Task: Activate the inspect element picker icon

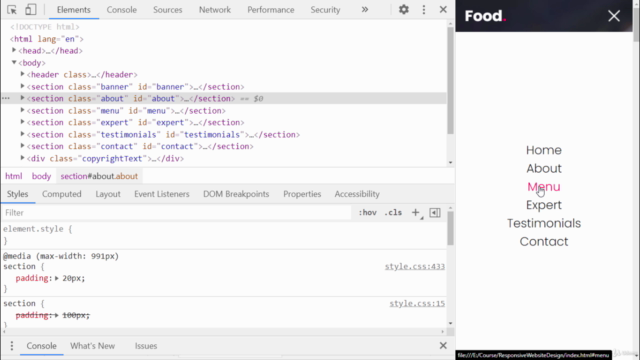Action: (12, 9)
